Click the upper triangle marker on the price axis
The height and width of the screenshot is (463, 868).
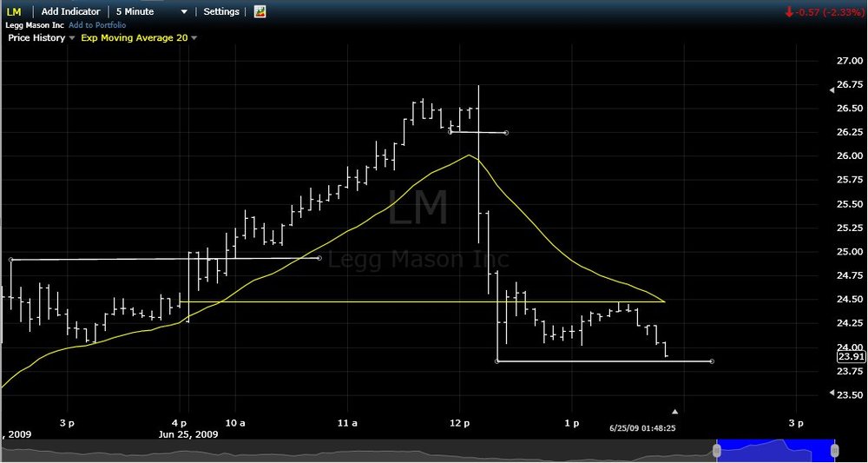(832, 90)
